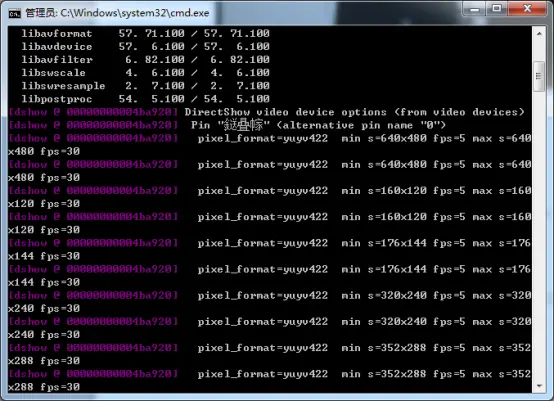Click the title text C:\Windows\system32\cmd.exe

point(135,13)
